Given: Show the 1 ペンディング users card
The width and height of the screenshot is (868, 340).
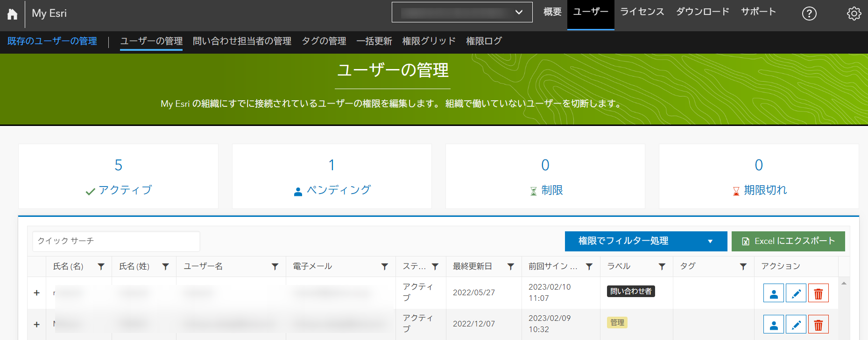Looking at the screenshot, I should point(332,176).
